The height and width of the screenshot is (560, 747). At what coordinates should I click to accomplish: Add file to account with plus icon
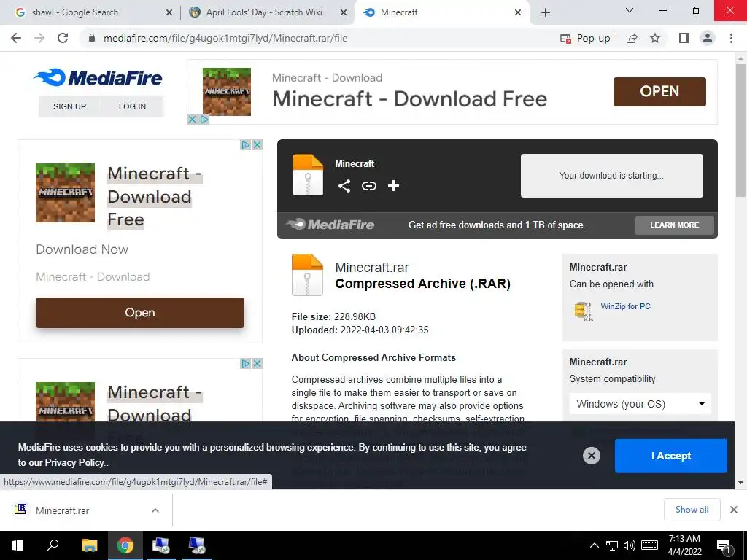(x=393, y=186)
